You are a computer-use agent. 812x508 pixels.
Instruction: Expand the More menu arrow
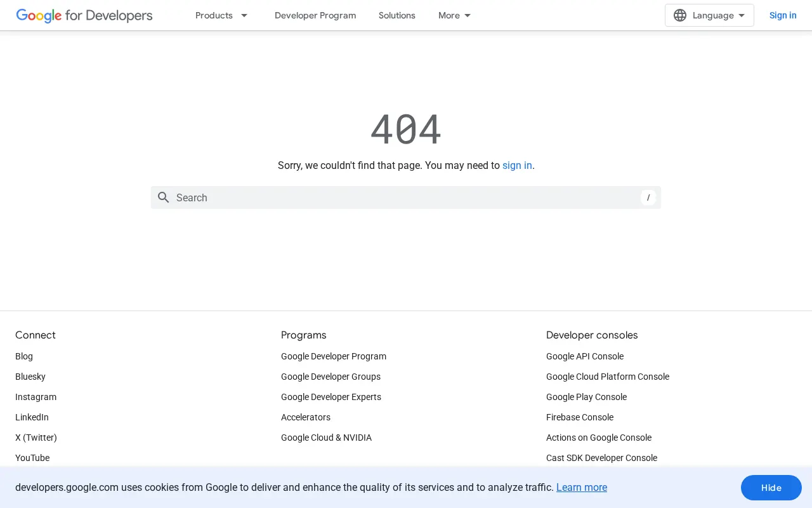pyautogui.click(x=468, y=15)
